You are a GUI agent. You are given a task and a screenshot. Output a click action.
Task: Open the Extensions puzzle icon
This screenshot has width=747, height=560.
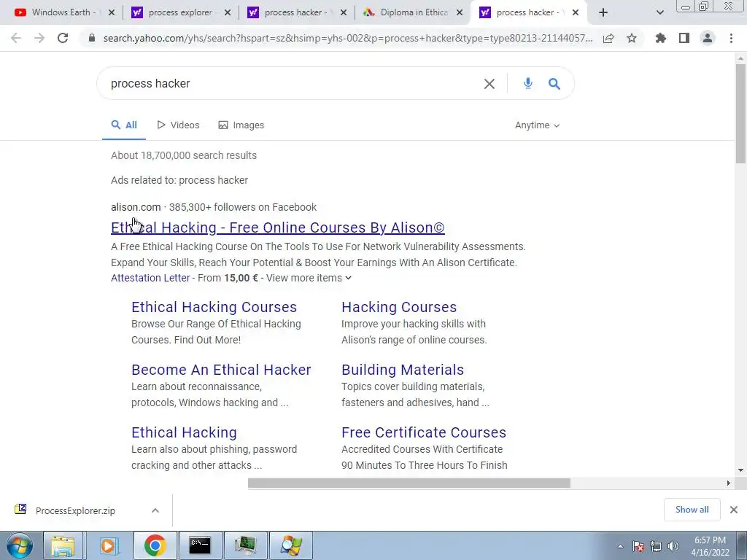coord(660,38)
